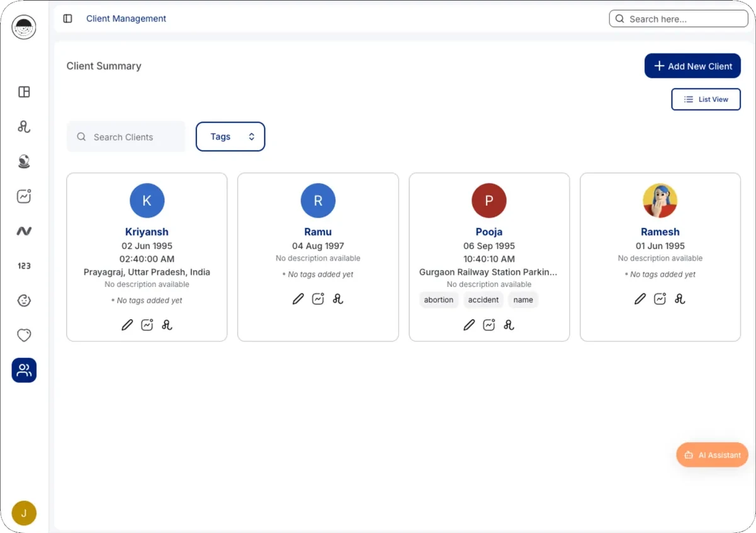This screenshot has height=533, width=756.
Task: Click Kriyansh's K avatar
Action: click(147, 201)
